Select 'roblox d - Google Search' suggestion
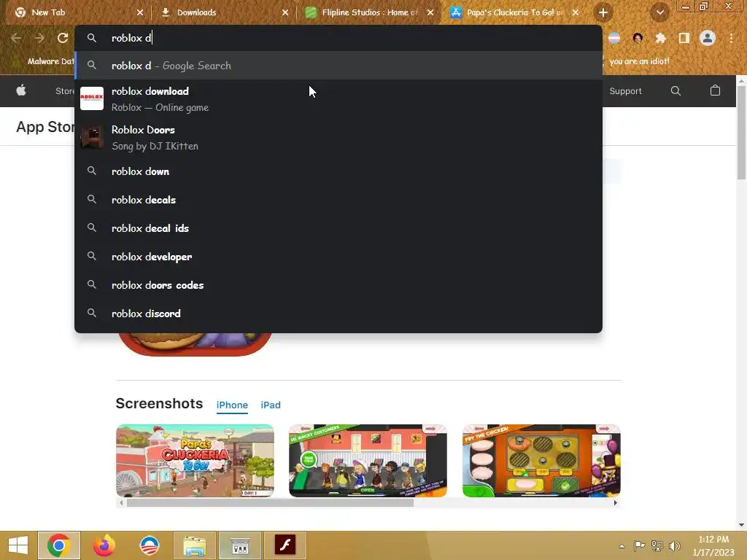The height and width of the screenshot is (560, 747). (338, 66)
